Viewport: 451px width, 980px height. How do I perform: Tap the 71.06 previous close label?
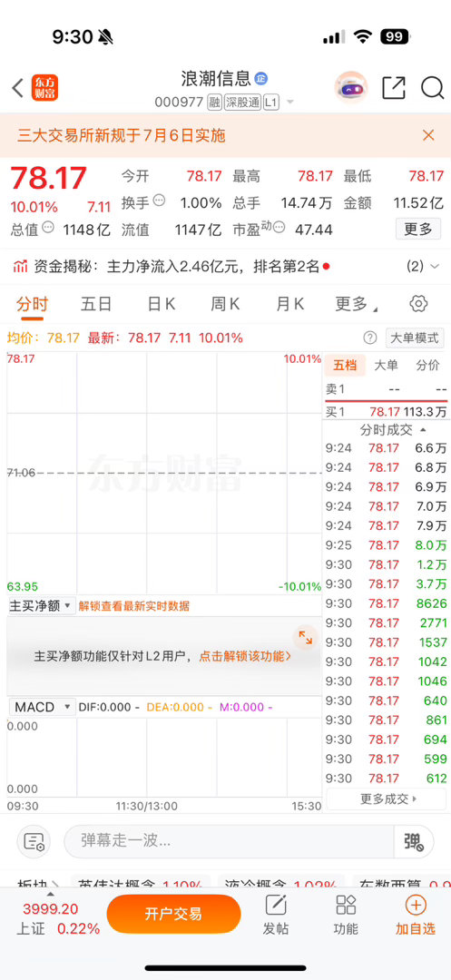coord(21,473)
